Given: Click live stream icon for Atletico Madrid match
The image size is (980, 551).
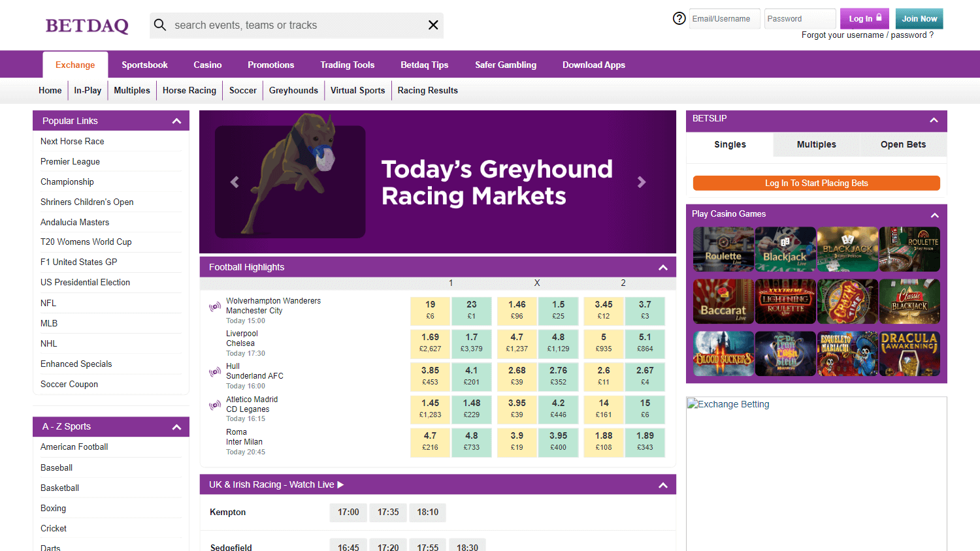Looking at the screenshot, I should click(215, 405).
